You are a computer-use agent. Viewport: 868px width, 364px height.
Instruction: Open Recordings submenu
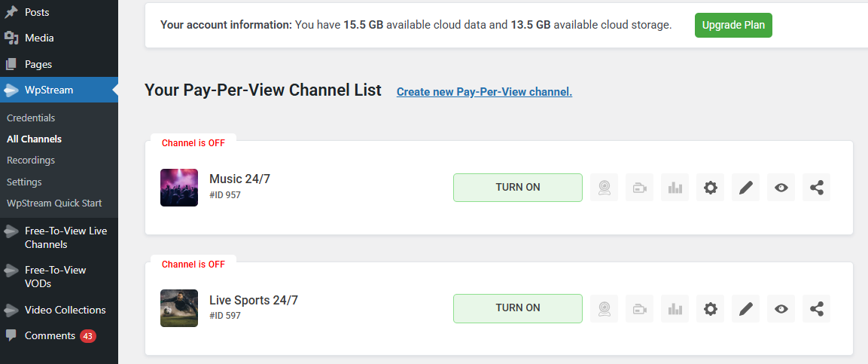tap(31, 160)
